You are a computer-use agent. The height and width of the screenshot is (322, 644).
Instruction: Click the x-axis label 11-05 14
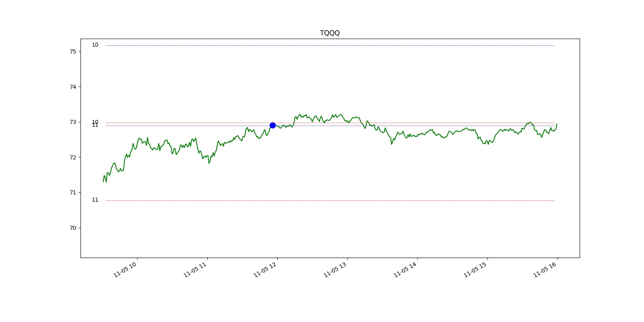[405, 270]
